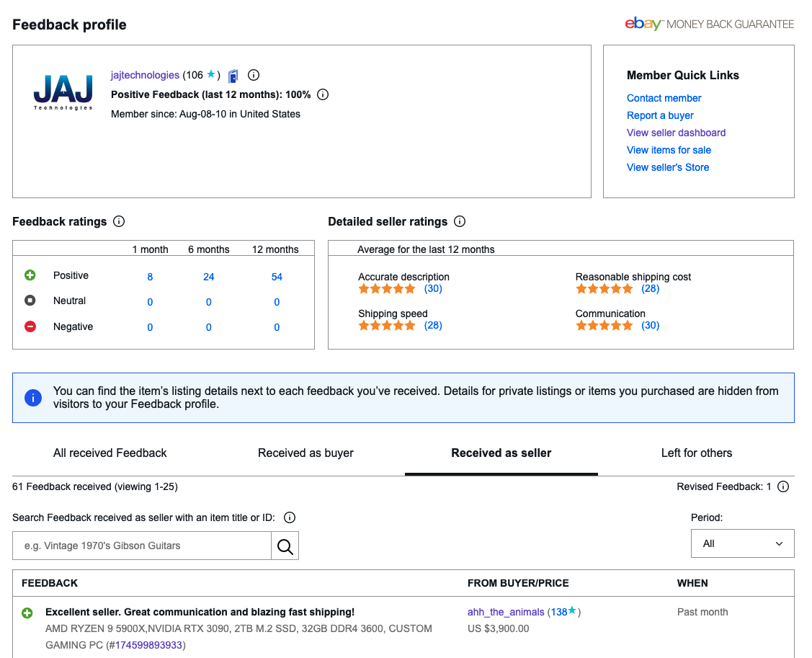The image size is (812, 658).
Task: Click the Contact member link
Action: [664, 98]
